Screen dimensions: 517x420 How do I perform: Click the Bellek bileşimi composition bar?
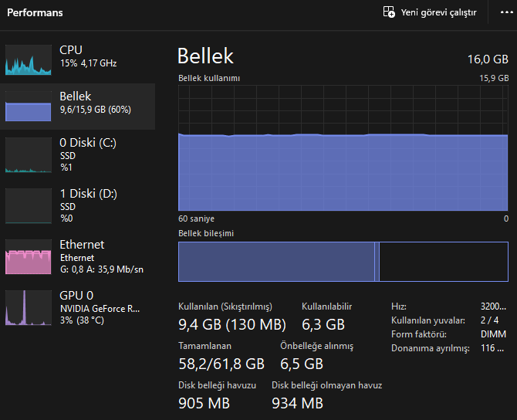tap(343, 262)
